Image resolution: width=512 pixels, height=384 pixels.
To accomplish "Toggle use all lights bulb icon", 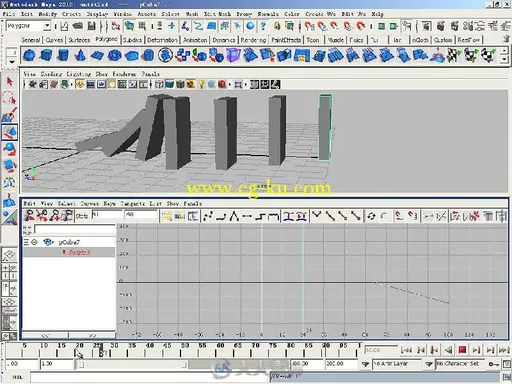I will tap(201, 85).
